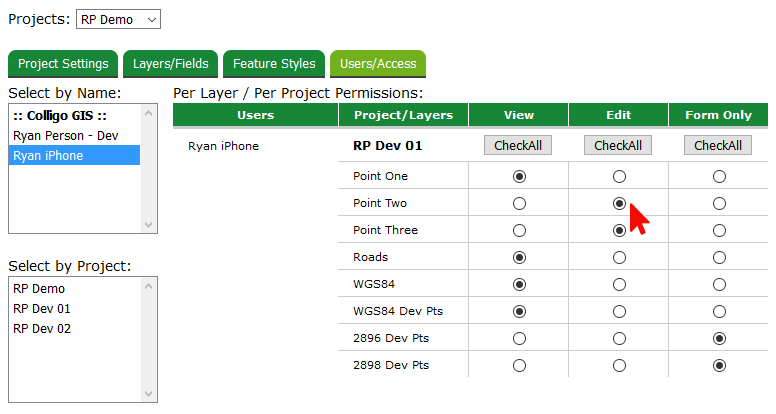The image size is (776, 414).
Task: Enable Edit permission for Roads layer
Action: [x=619, y=257]
